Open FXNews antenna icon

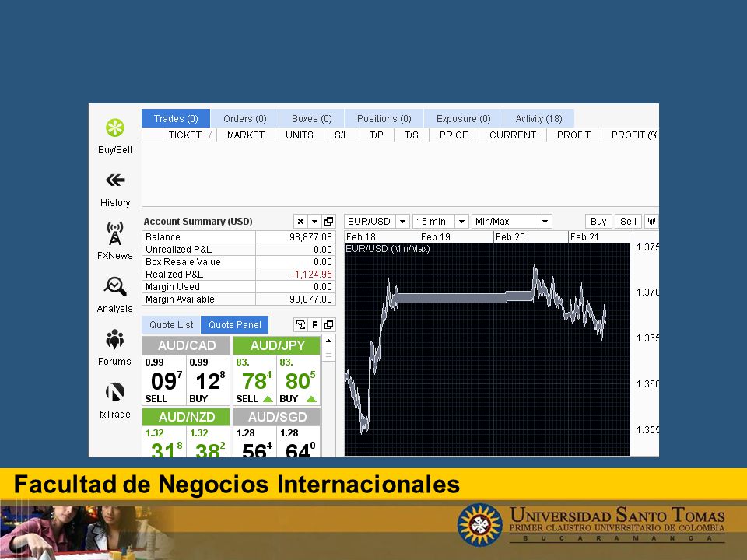[x=115, y=233]
